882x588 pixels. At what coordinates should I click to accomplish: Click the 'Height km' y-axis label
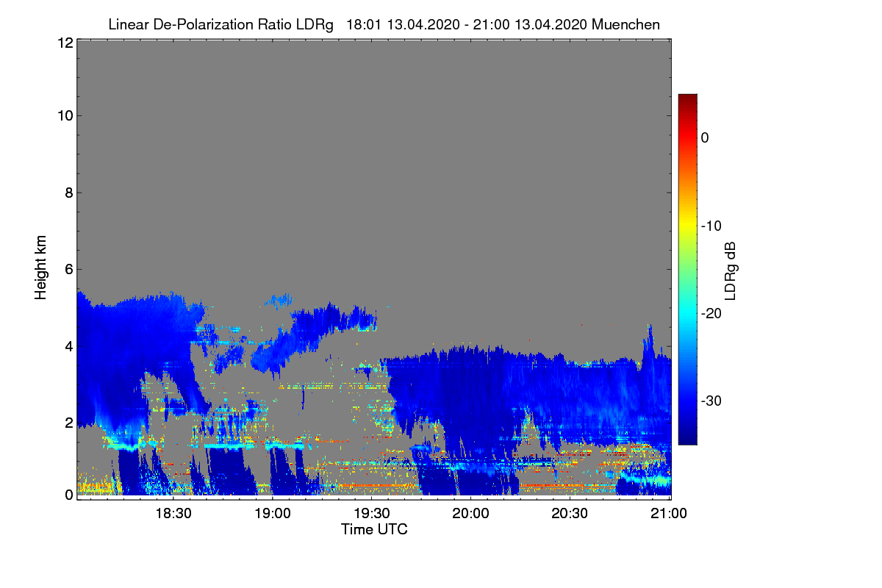[x=41, y=268]
